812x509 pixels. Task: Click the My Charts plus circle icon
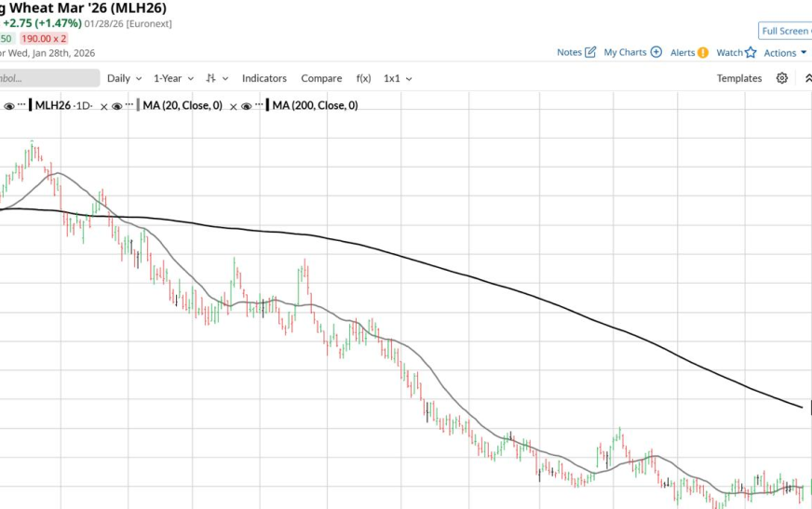656,52
